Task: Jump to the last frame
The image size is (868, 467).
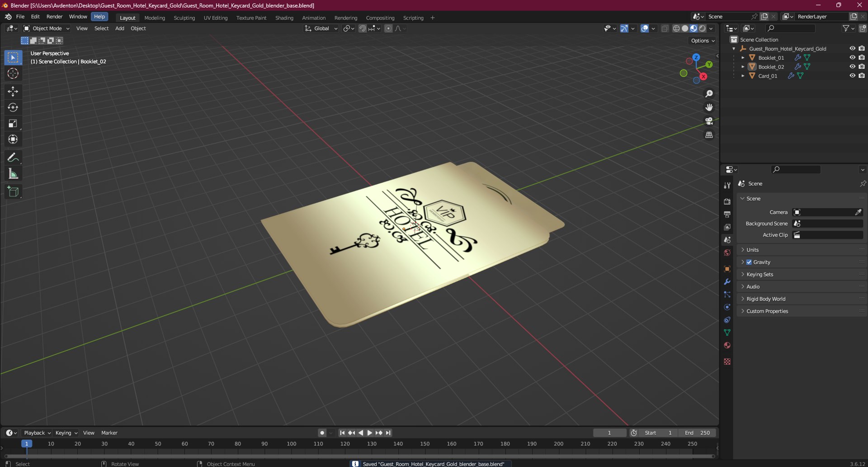Action: [388, 433]
